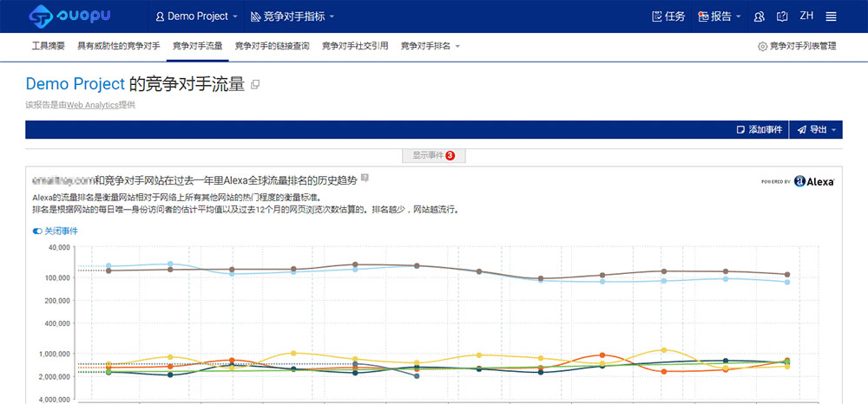Click the first light-blue line data point
868x404 pixels.
108,266
